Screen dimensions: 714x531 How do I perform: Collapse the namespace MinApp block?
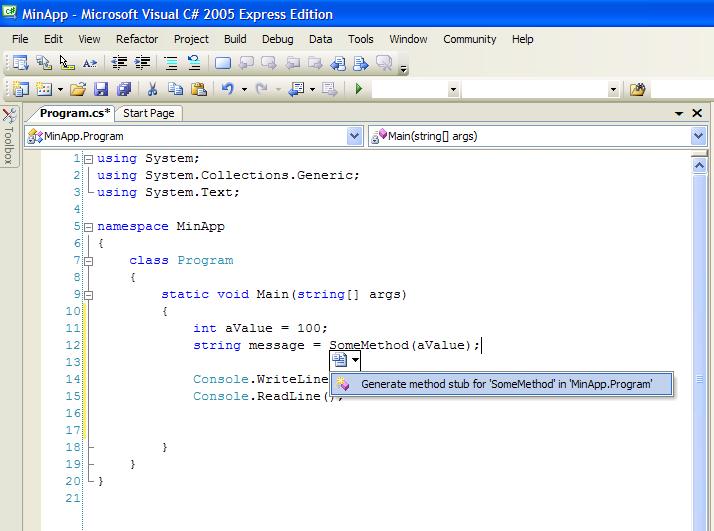coord(88,227)
